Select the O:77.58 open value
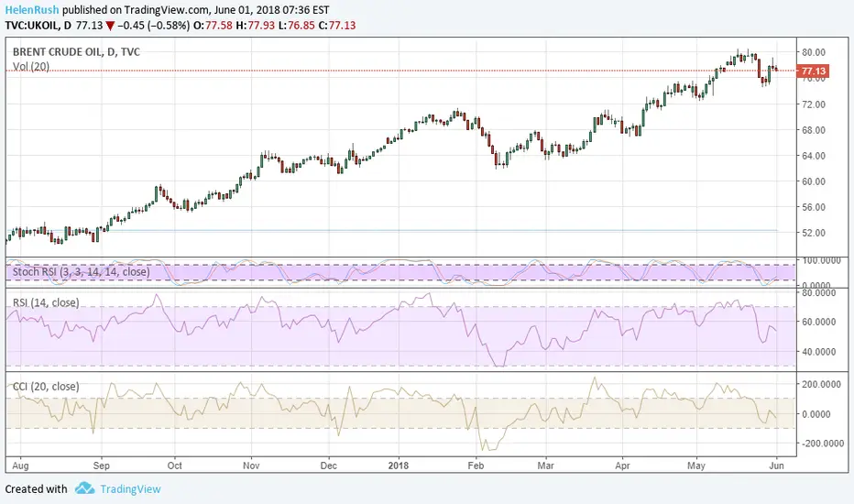The image size is (854, 504). click(x=213, y=25)
